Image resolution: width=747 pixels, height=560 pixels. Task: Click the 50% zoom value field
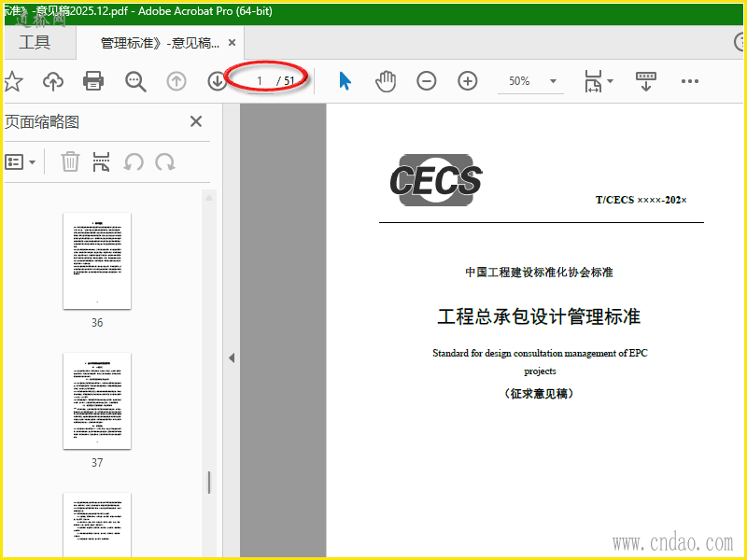(x=520, y=81)
